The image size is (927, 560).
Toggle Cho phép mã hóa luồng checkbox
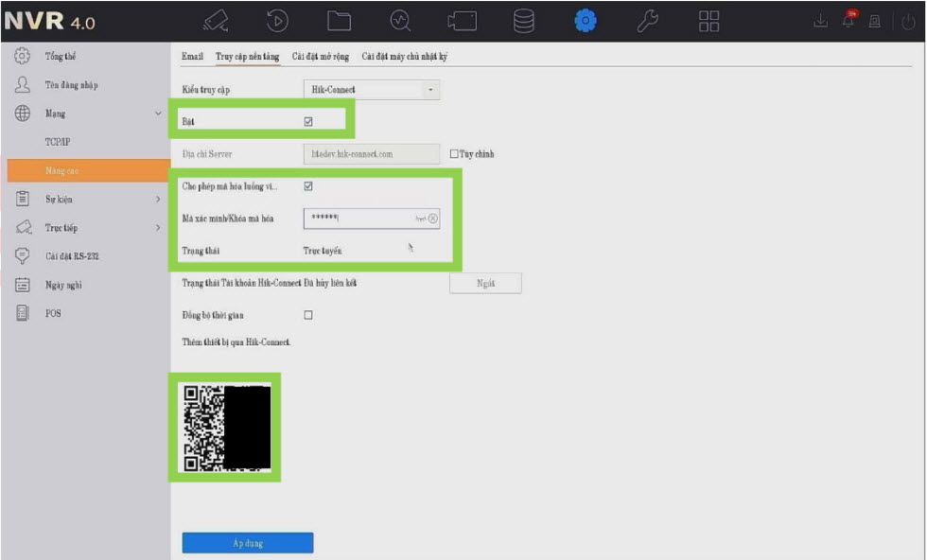308,186
